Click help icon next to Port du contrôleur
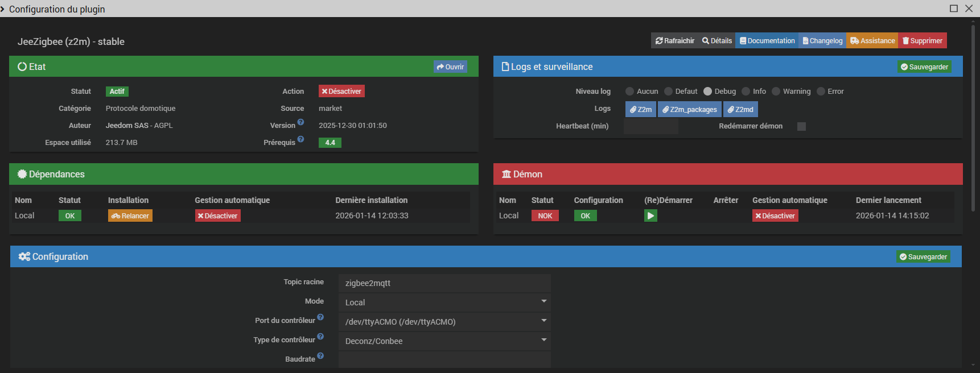This screenshot has width=980, height=373. pos(320,317)
